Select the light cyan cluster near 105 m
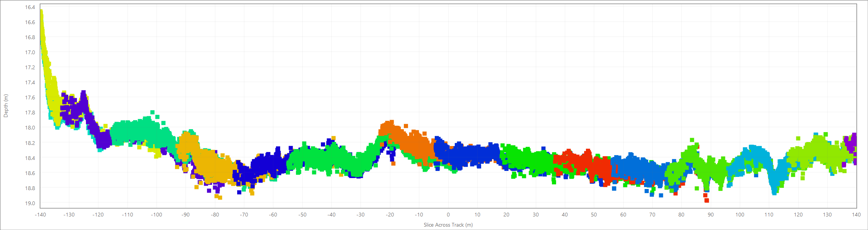Image resolution: width=868 pixels, height=230 pixels. click(x=758, y=156)
